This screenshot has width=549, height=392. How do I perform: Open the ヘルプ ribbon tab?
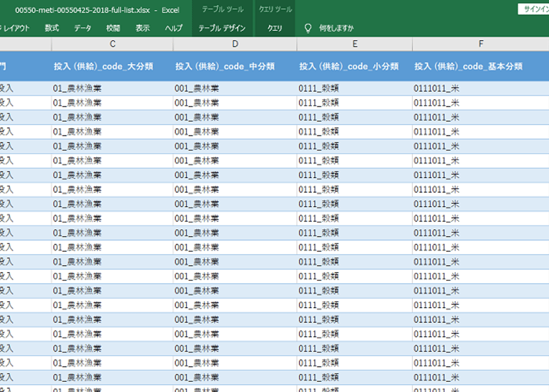pyautogui.click(x=174, y=29)
